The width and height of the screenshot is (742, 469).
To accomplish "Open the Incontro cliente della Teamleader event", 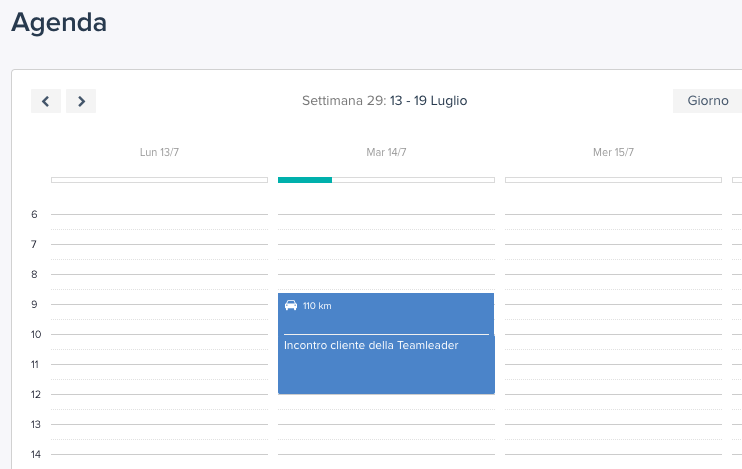I will tap(386, 364).
